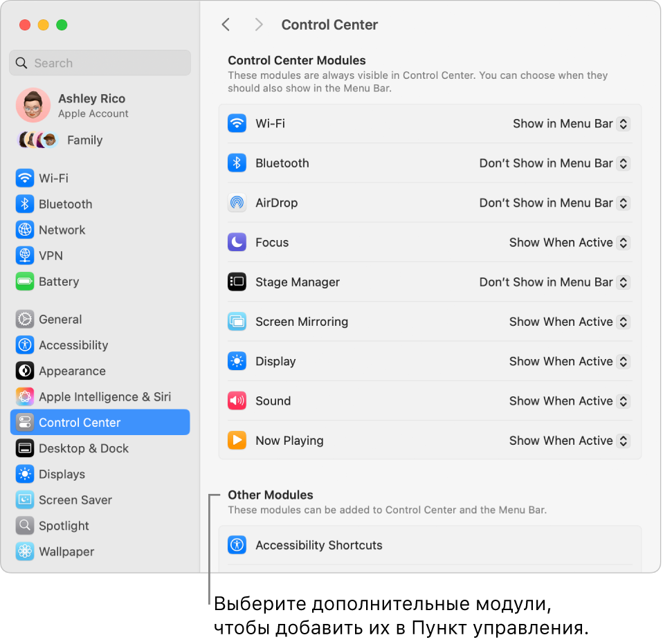Open Screen Saver settings
The image size is (663, 644).
[x=100, y=500]
